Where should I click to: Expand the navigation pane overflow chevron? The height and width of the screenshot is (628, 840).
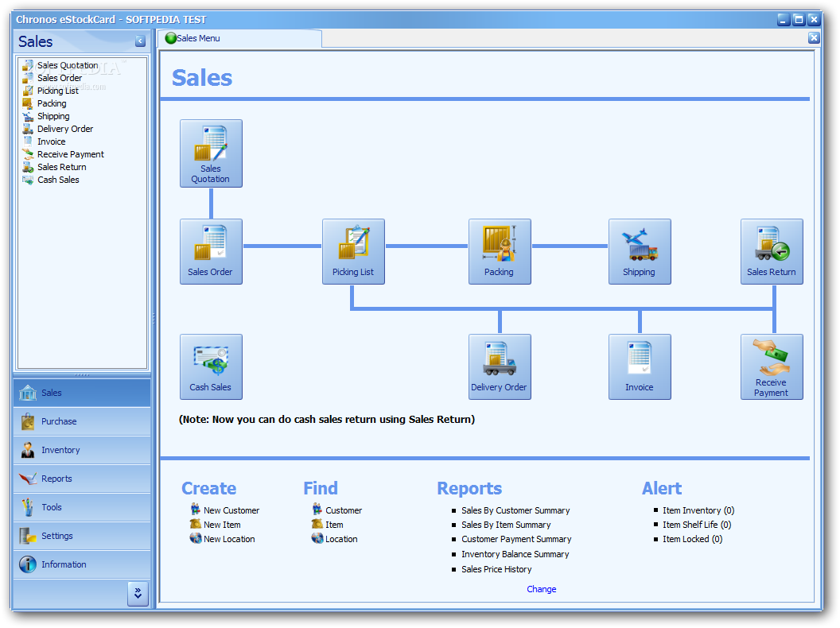point(138,593)
